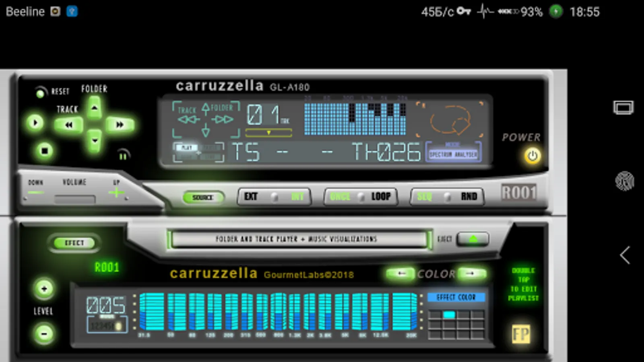
Task: Click the Reset button
Action: click(x=40, y=93)
